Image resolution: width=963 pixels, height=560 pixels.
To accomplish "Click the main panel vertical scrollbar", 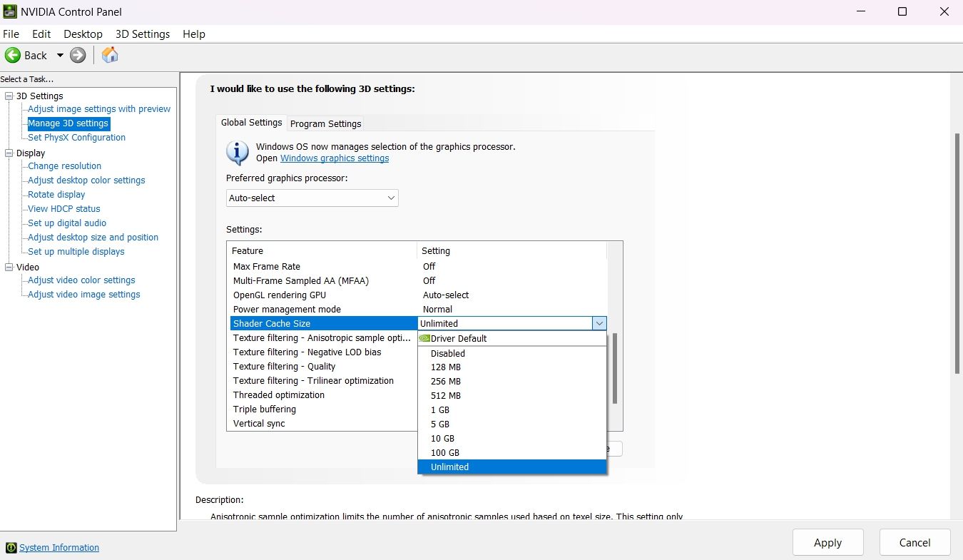I will click(x=957, y=253).
